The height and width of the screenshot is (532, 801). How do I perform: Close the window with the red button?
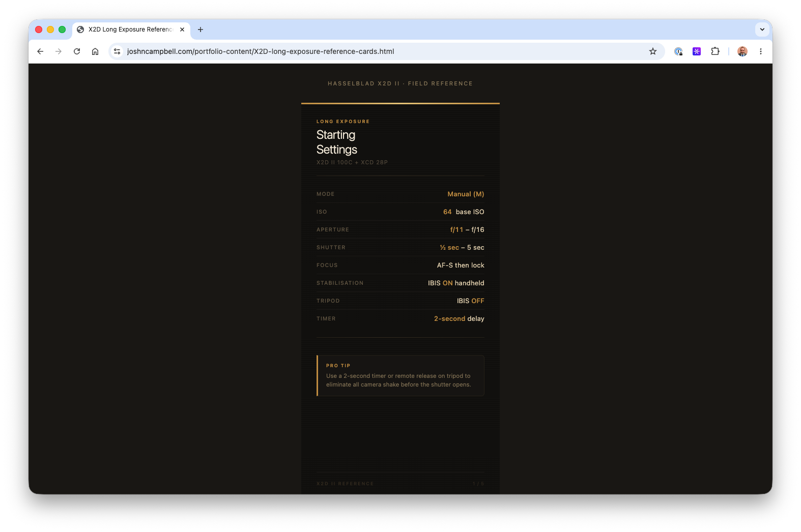click(39, 29)
